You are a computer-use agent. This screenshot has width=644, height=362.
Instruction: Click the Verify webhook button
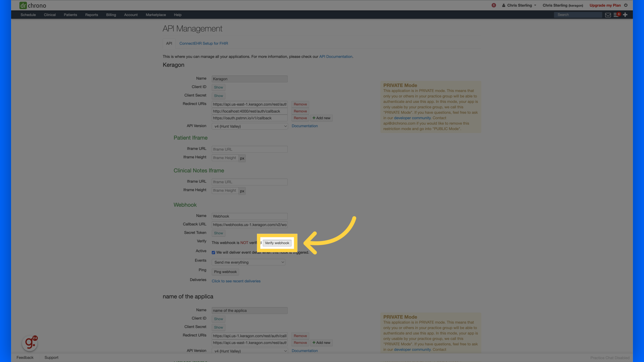pos(277,243)
